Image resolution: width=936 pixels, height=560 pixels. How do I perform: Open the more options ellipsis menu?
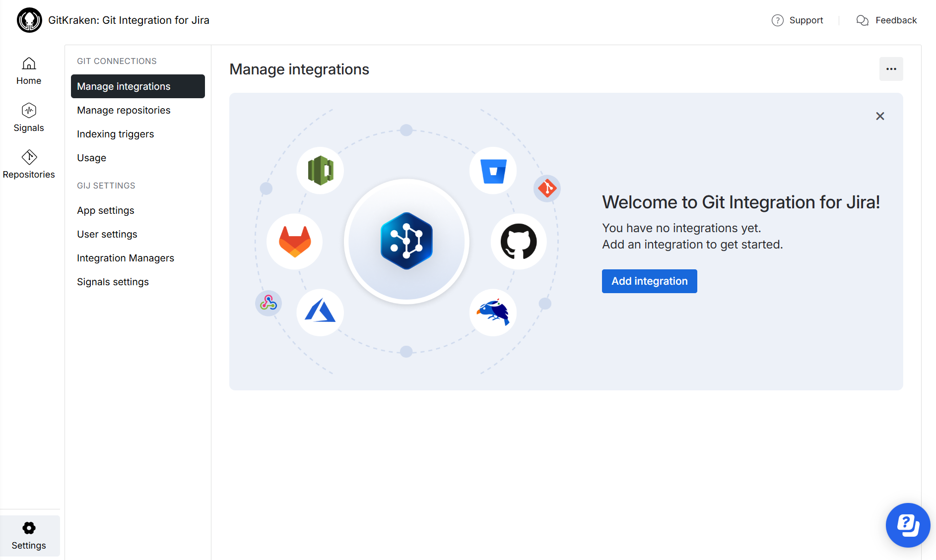tap(891, 69)
